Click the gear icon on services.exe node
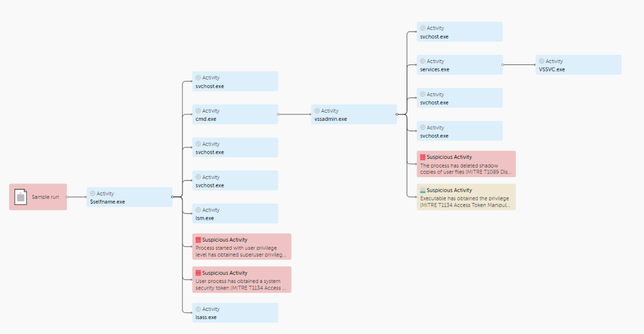The image size is (644, 334). click(x=422, y=61)
